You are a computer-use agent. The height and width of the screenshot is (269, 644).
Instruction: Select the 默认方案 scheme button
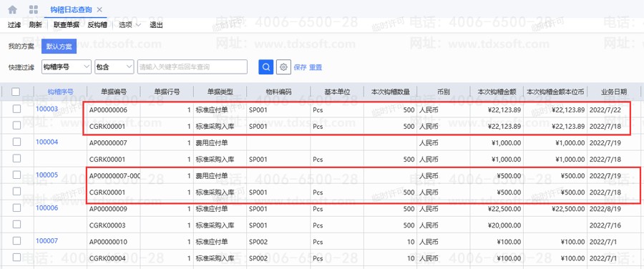coord(59,47)
